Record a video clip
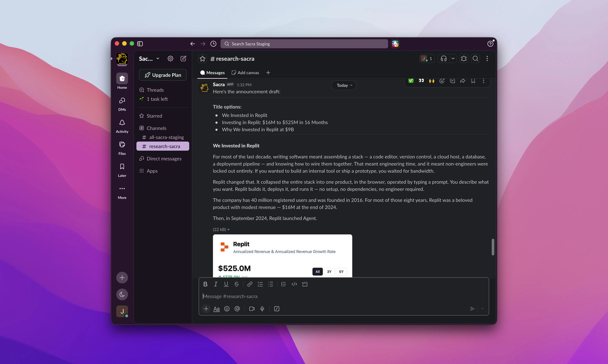The height and width of the screenshot is (364, 608). click(x=252, y=309)
